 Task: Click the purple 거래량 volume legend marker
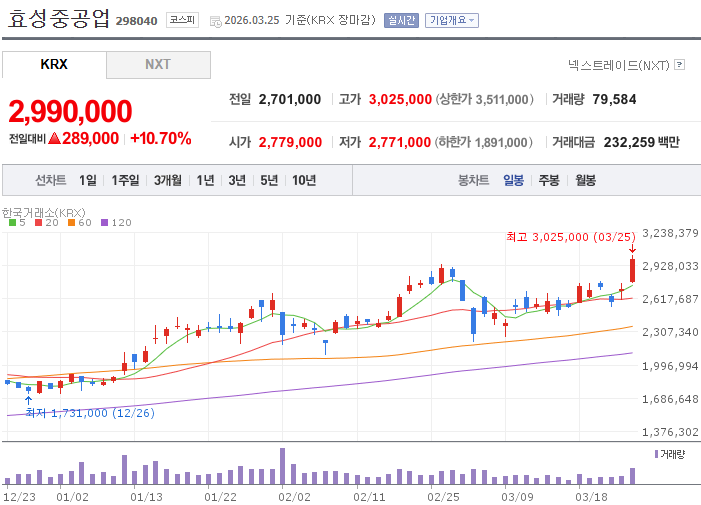[656, 454]
